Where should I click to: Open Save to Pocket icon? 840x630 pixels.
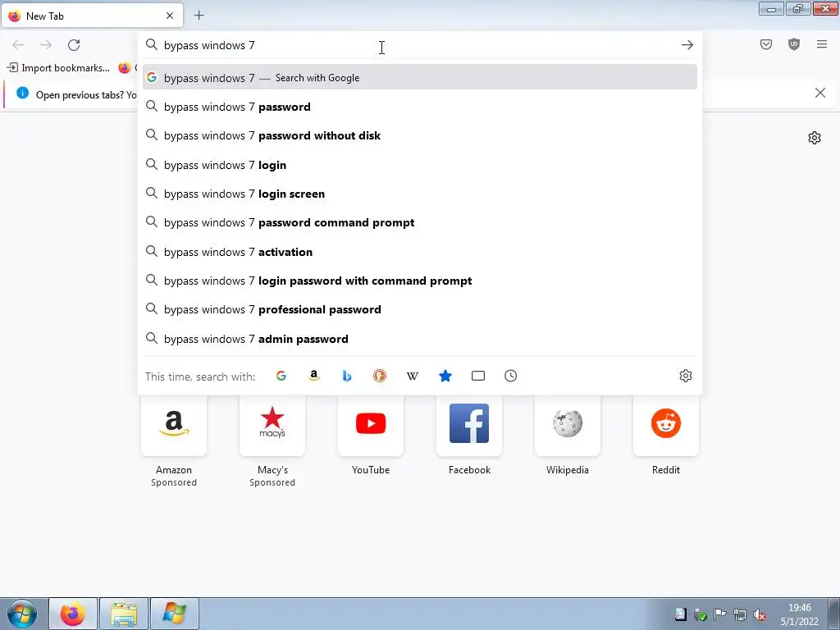coord(766,45)
